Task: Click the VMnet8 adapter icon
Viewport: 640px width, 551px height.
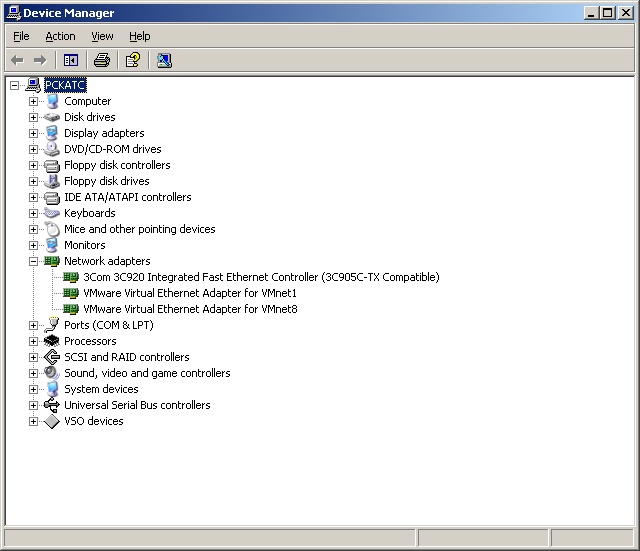Action: 71,309
